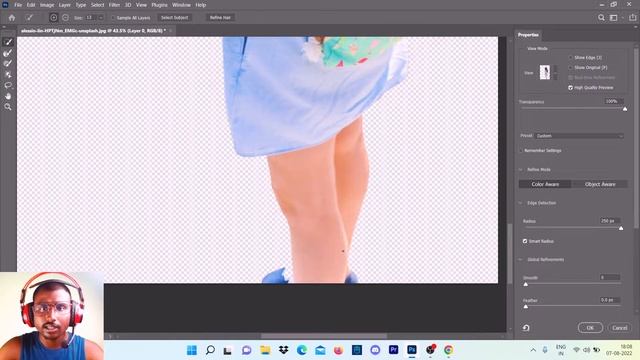
Task: Switch Refine Mode to Object Aware
Action: coord(600,184)
